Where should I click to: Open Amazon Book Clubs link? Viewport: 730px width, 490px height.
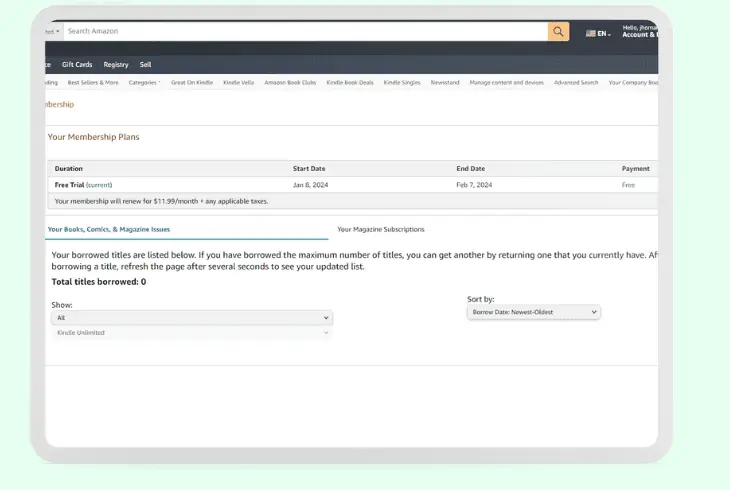tap(290, 82)
